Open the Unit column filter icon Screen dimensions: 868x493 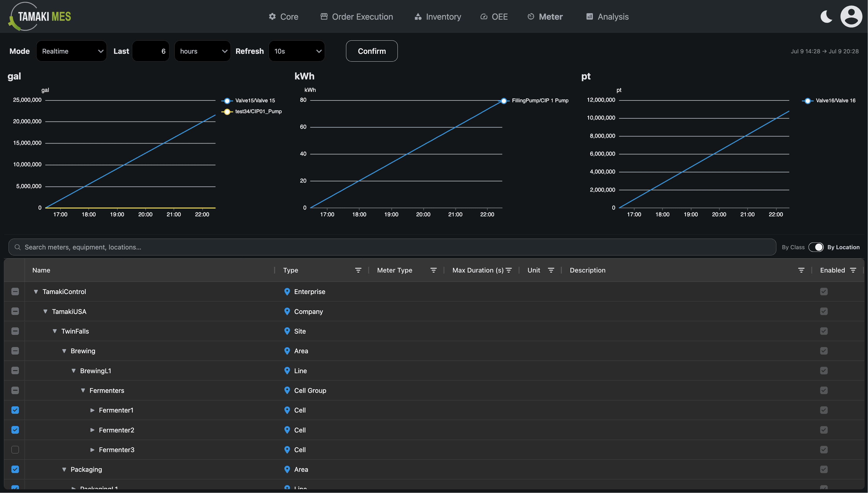coord(551,270)
